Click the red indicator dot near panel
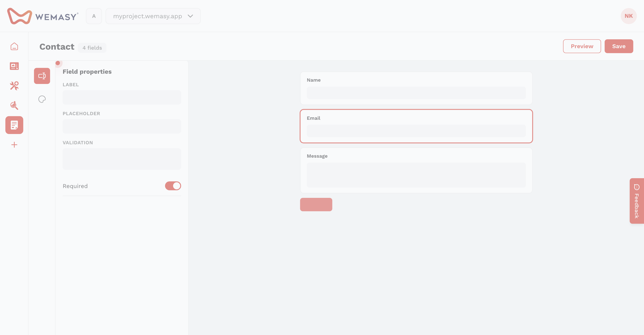 click(58, 63)
